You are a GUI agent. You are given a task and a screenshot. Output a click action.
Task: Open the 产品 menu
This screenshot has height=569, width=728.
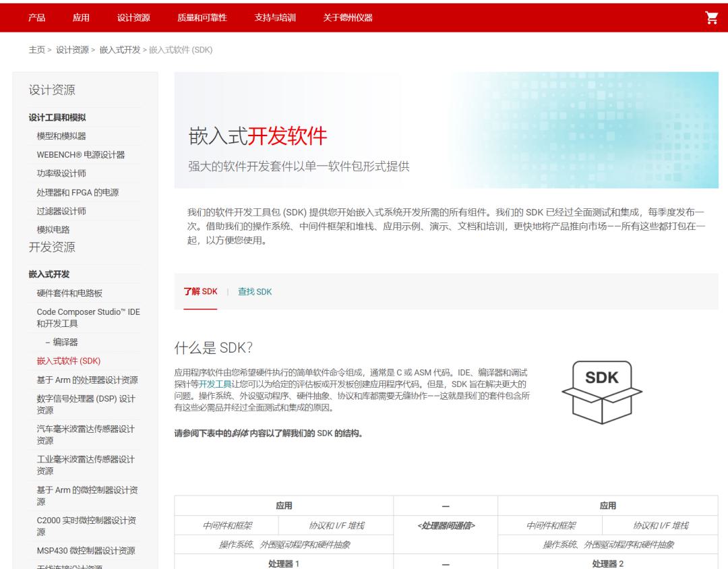tap(36, 18)
